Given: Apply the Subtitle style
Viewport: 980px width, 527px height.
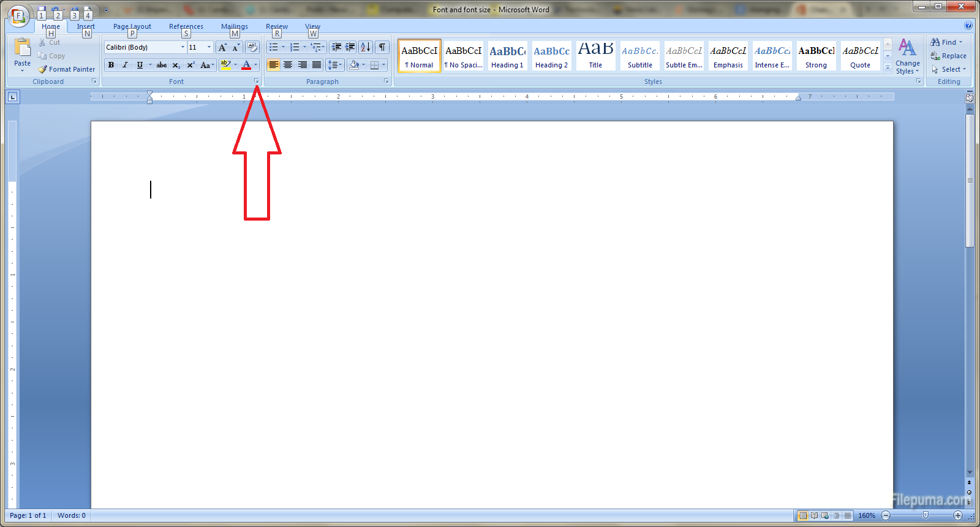Looking at the screenshot, I should [640, 56].
